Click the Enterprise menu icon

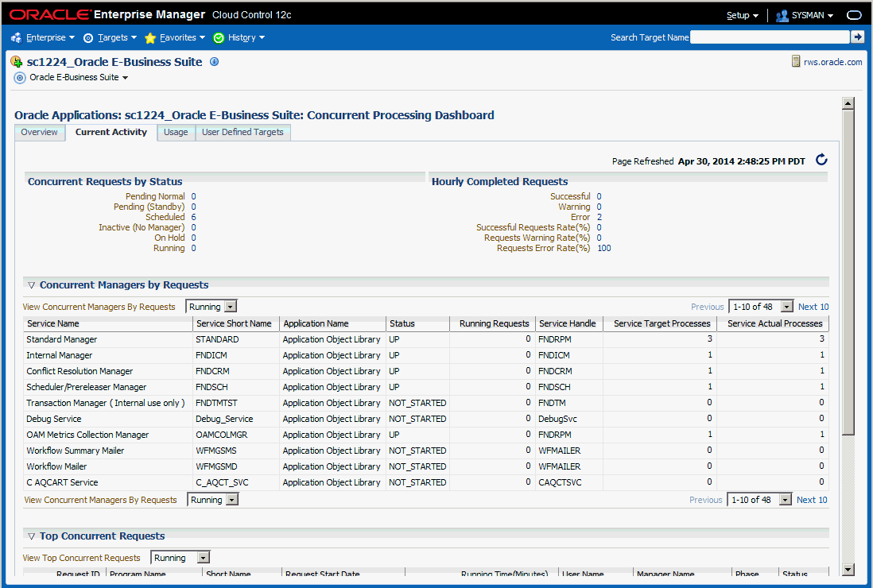[16, 38]
